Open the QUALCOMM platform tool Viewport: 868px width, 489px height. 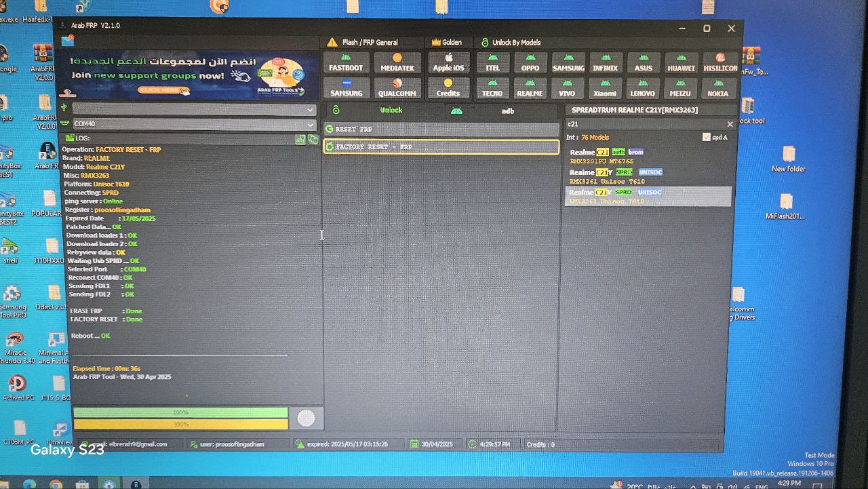(397, 88)
